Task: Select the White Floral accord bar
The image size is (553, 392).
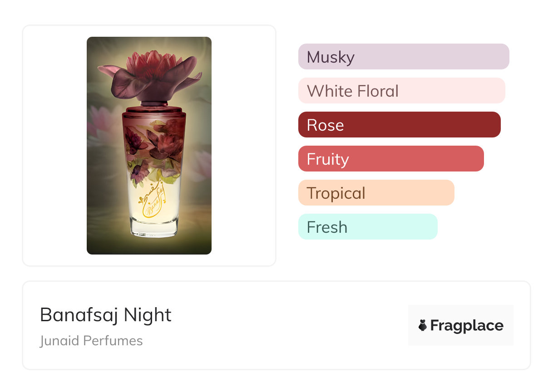Action: point(401,91)
